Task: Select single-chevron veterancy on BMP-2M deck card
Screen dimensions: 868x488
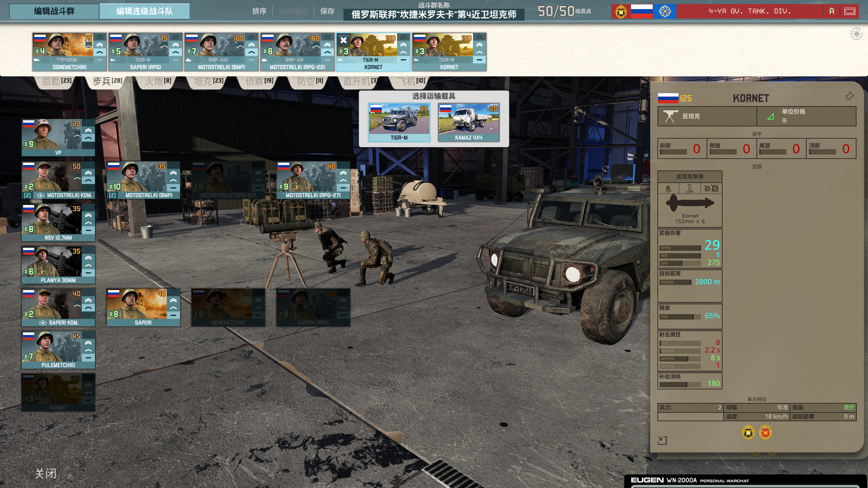Action: [x=327, y=52]
